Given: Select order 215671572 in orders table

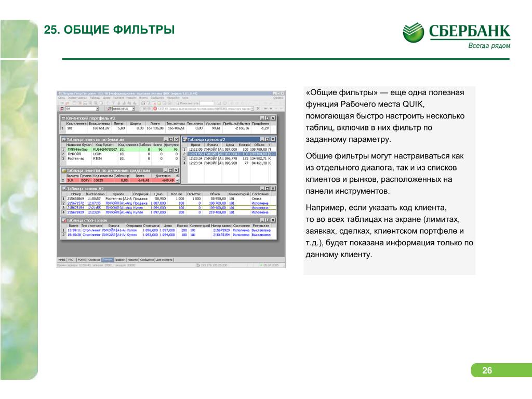Looking at the screenshot, I should 169,203.
